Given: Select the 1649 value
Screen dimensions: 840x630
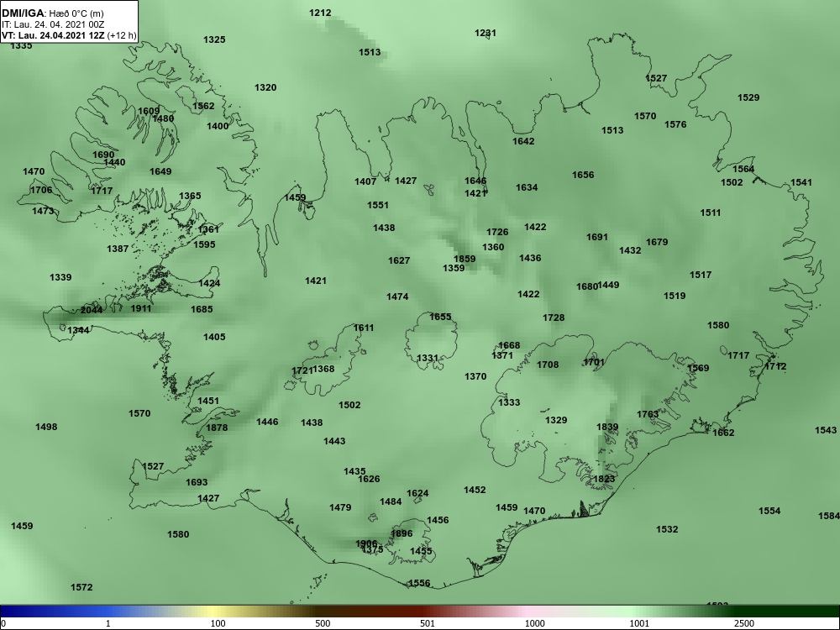Looking at the screenshot, I should pyautogui.click(x=160, y=171).
